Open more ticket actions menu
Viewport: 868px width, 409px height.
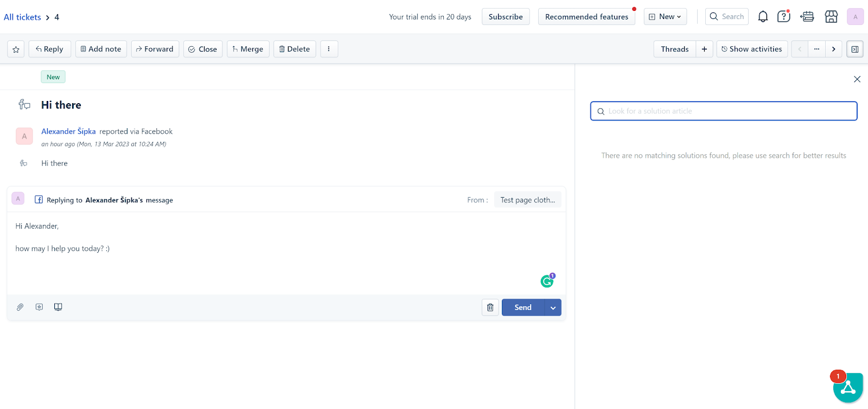point(329,49)
